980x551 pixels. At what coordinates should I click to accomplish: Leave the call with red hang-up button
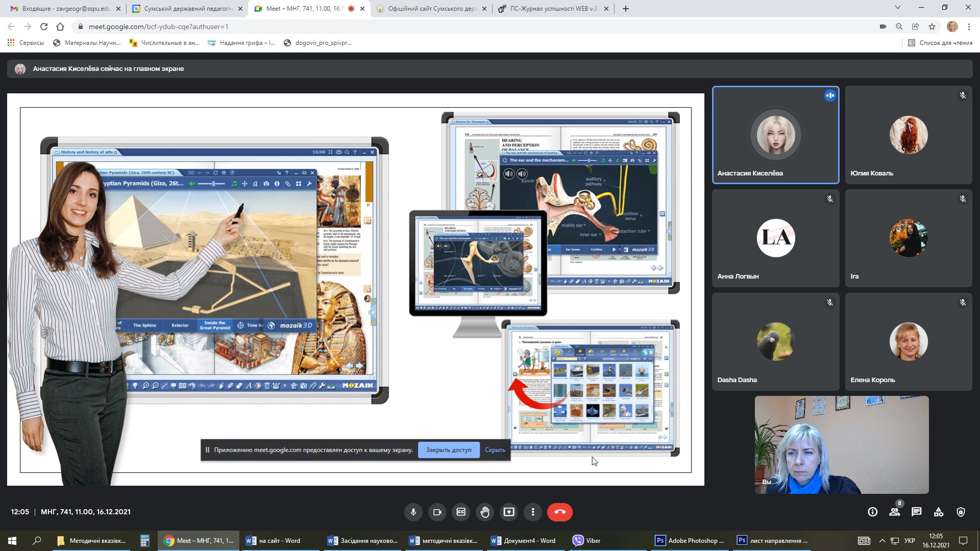pyautogui.click(x=559, y=512)
